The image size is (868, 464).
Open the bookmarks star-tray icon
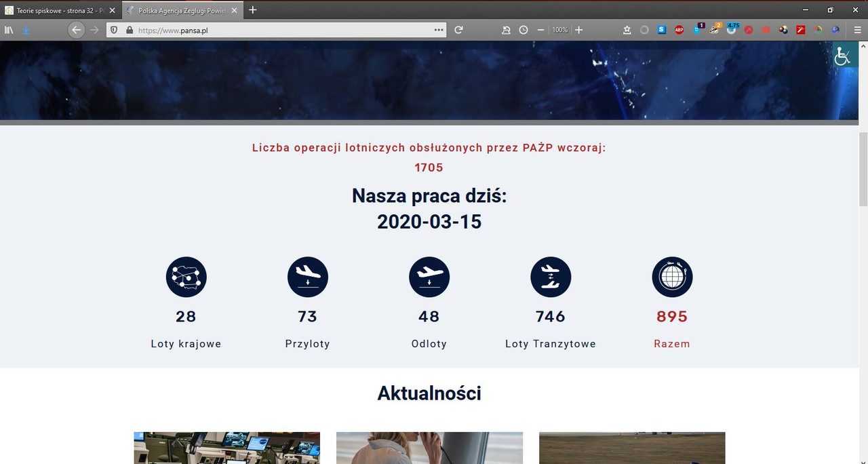(x=627, y=30)
